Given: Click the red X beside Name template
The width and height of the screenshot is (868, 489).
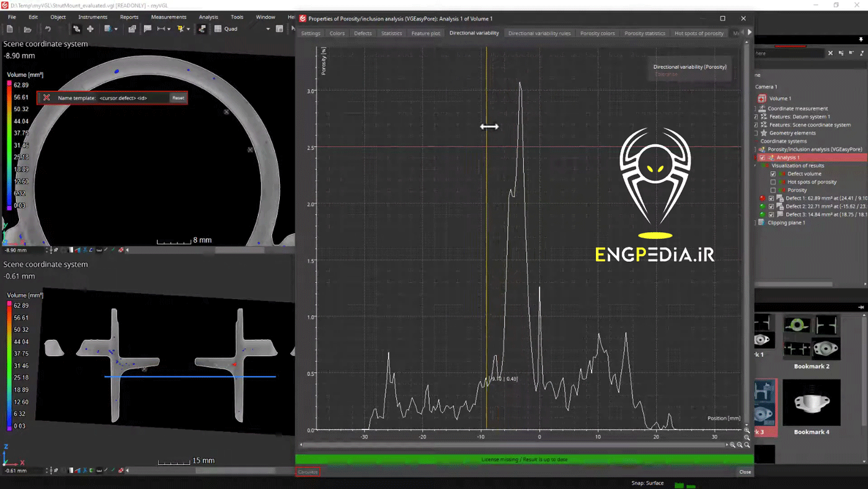Looking at the screenshot, I should point(46,98).
